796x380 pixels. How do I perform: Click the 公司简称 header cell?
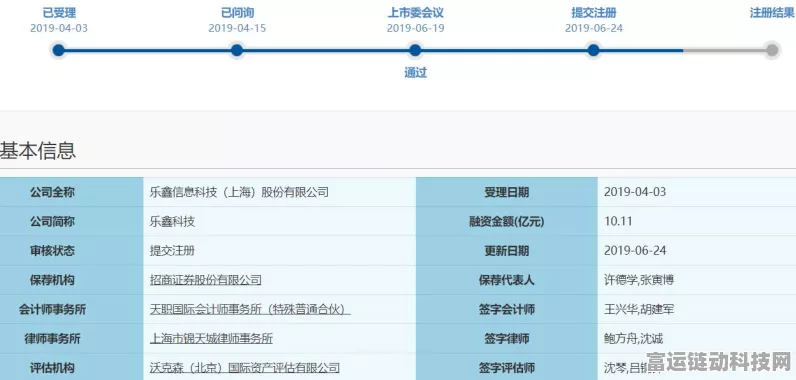(x=72, y=221)
